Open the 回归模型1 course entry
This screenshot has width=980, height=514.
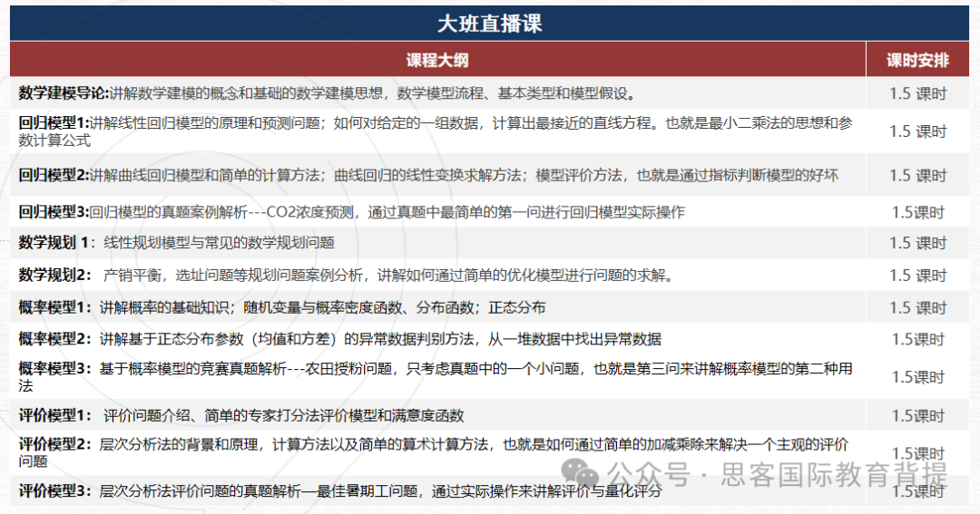click(x=54, y=122)
